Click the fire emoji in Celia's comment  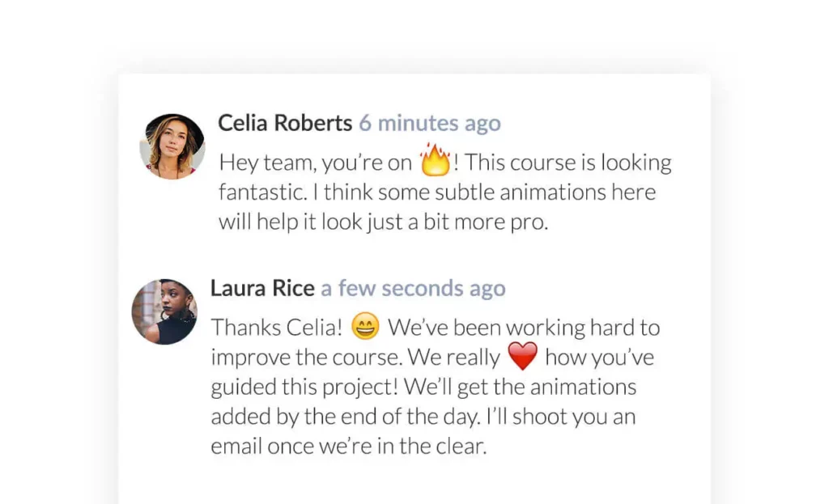435,160
